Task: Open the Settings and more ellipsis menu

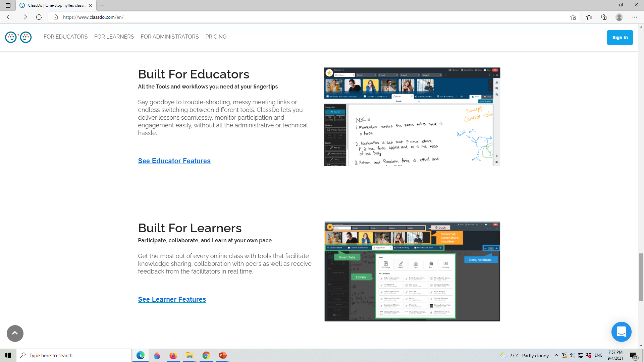Action: click(x=634, y=17)
